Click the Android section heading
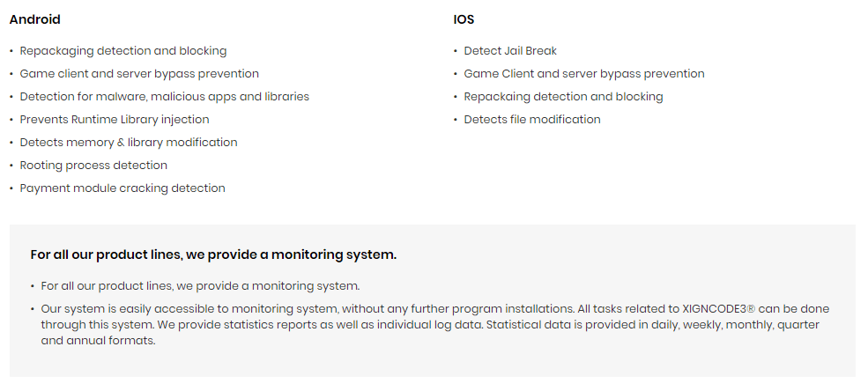Viewport: 868px width, 391px height. [34, 19]
